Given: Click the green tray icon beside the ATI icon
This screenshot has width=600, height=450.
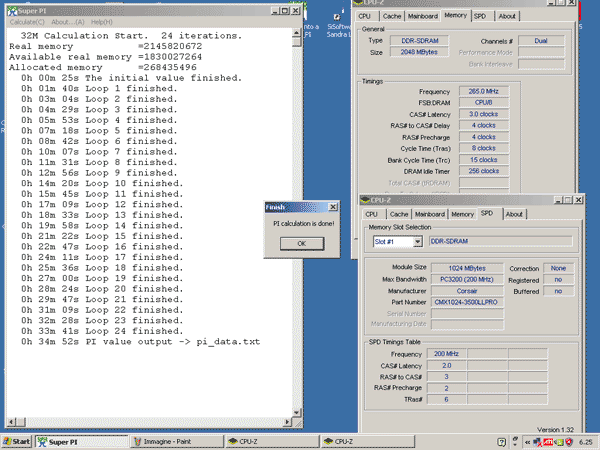Looking at the screenshot, I should click(559, 442).
